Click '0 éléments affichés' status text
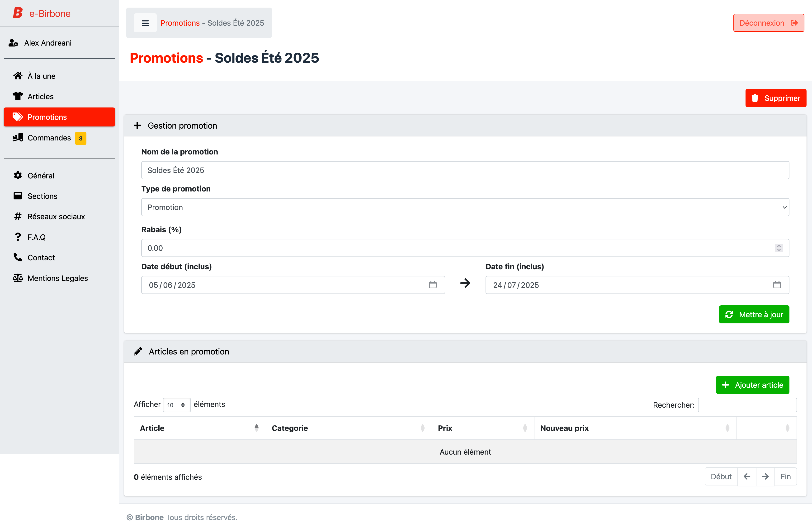The width and height of the screenshot is (812, 531). tap(168, 477)
